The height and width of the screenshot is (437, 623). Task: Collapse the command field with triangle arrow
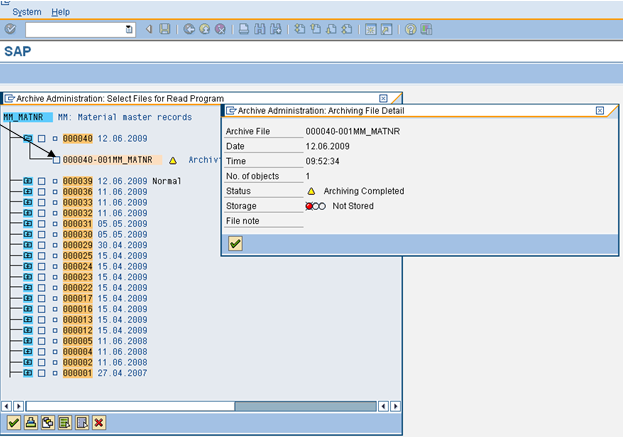149,29
